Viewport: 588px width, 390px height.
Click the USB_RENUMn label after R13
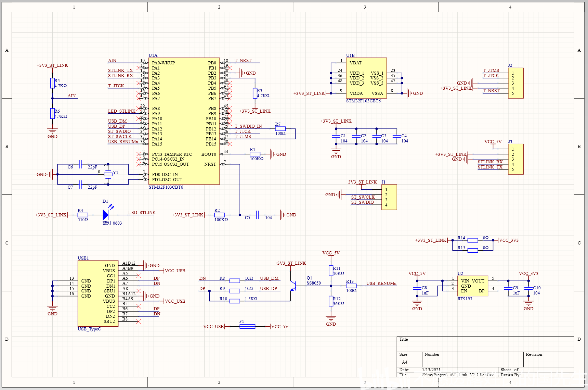[381, 284]
